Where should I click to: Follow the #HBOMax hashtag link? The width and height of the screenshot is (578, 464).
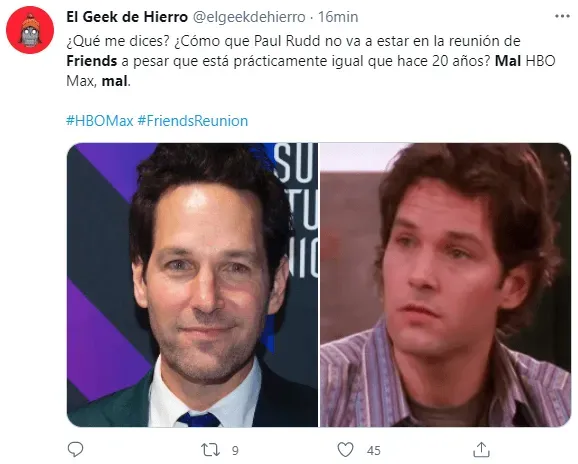point(100,121)
